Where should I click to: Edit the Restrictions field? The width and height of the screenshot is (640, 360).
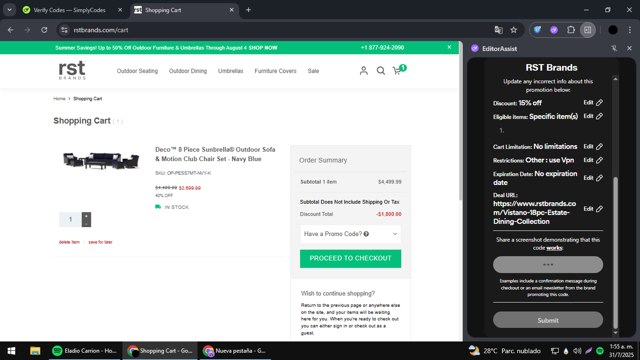pos(593,160)
